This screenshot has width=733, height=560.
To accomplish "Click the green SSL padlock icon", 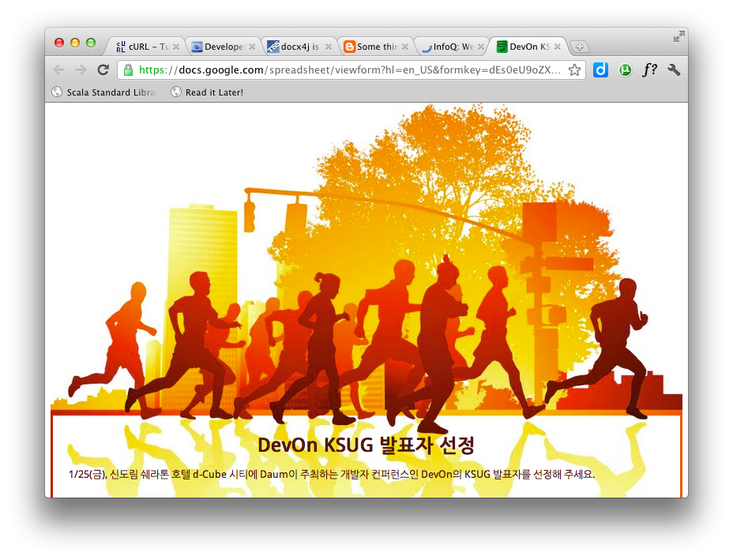I will pyautogui.click(x=128, y=70).
